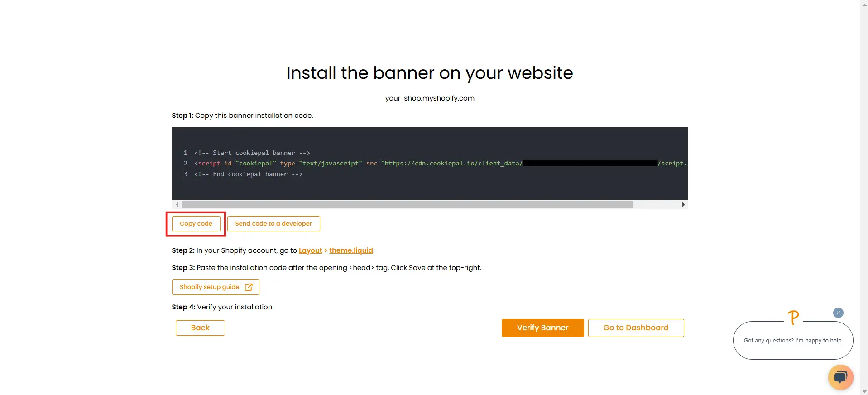Open the theme.liquid link
The width and height of the screenshot is (868, 395).
click(351, 250)
